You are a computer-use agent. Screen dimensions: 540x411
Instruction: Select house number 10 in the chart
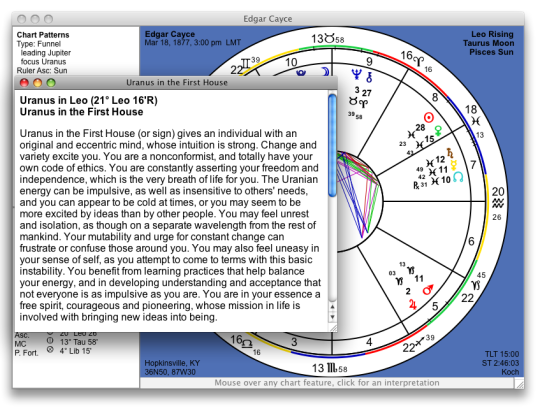(x=291, y=62)
